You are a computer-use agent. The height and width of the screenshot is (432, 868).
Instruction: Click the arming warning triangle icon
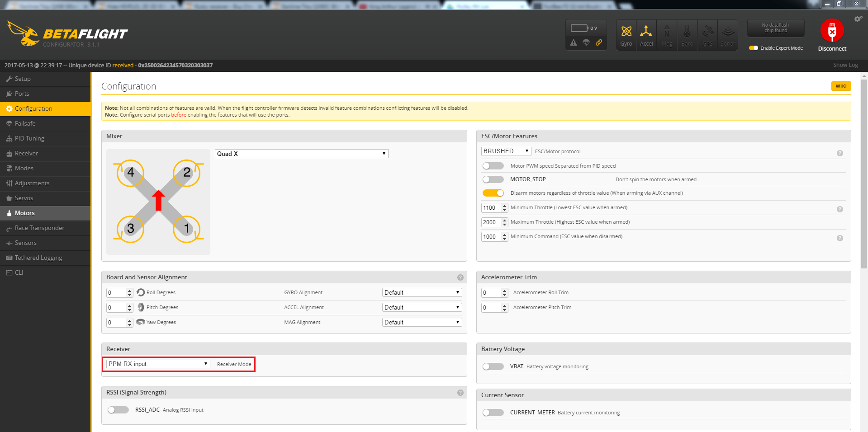pos(574,42)
